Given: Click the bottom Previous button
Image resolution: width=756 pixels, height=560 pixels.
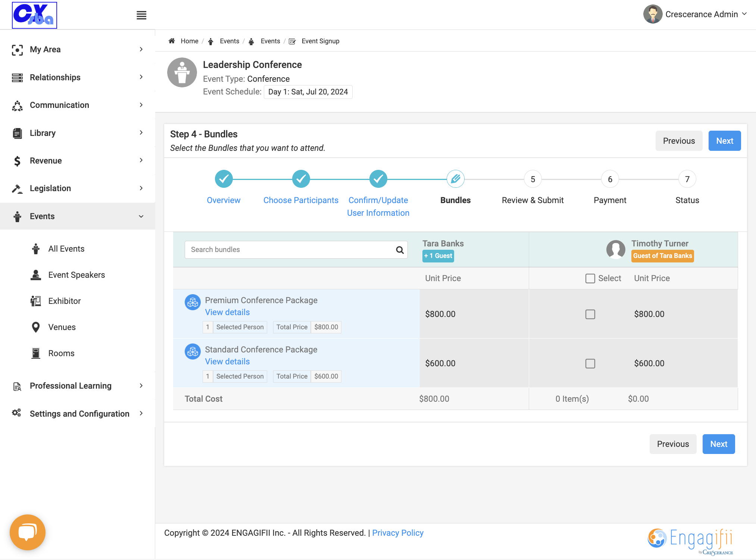Looking at the screenshot, I should (x=673, y=444).
